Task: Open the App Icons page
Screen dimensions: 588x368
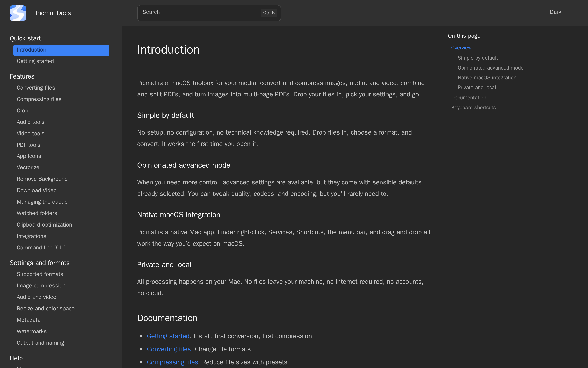Action: click(29, 156)
